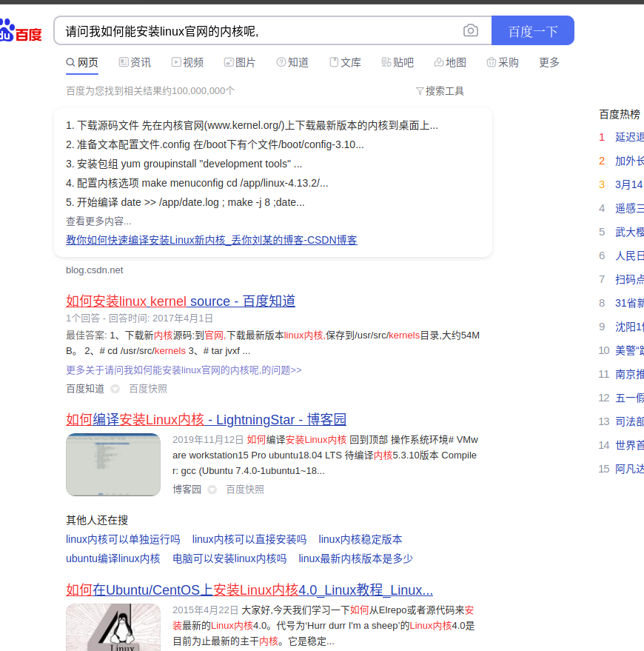Click the blog.csdn.net source text
The image size is (644, 651).
(95, 270)
